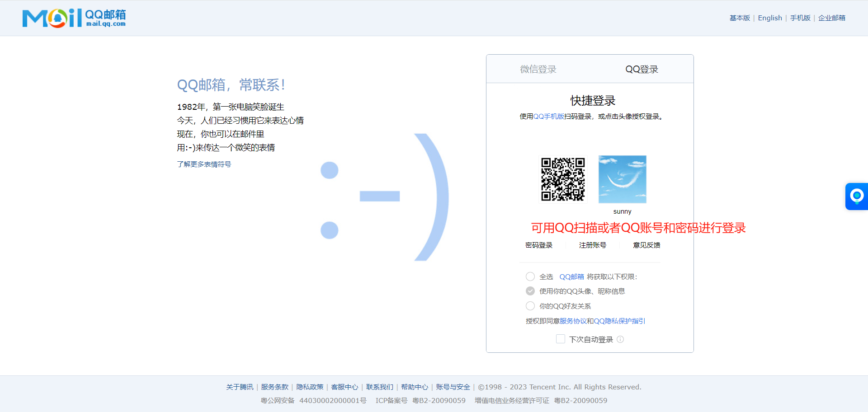Toggle the 全选 permission option
868x412 pixels.
click(x=530, y=276)
